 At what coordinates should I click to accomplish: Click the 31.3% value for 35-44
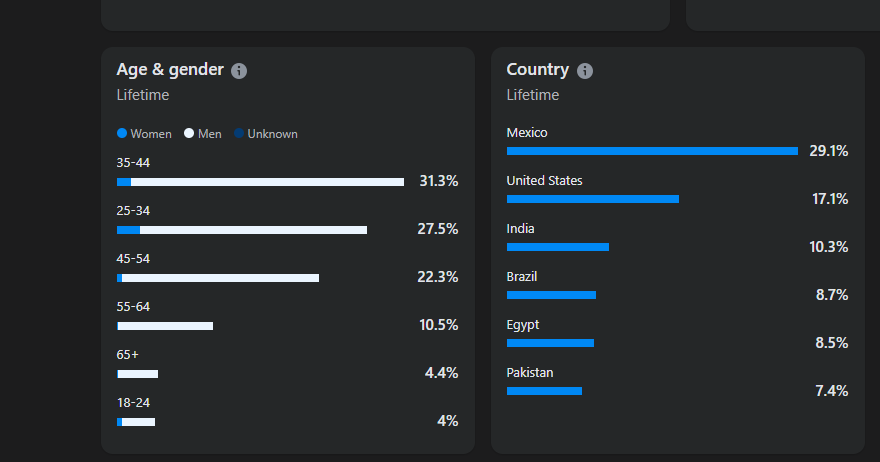click(438, 181)
